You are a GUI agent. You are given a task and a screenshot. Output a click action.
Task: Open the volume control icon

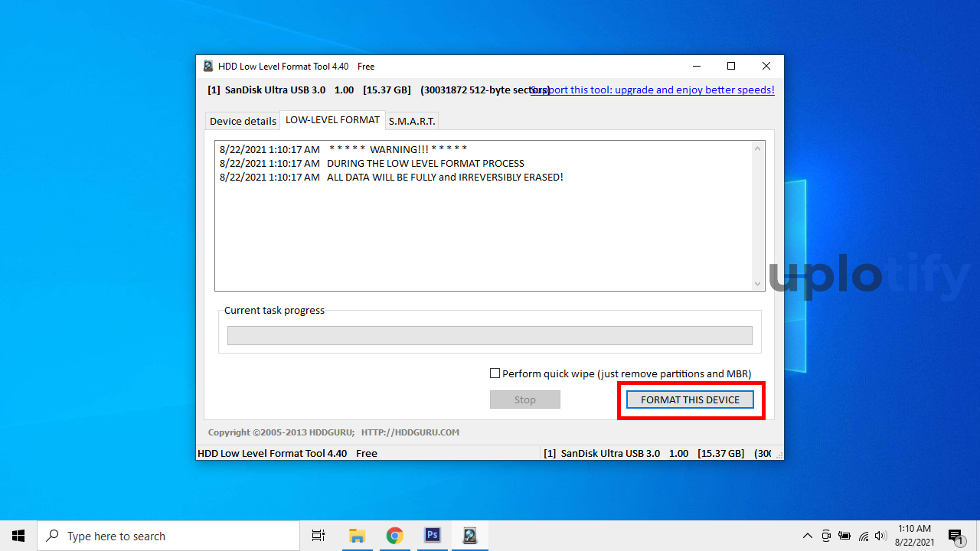coord(880,536)
